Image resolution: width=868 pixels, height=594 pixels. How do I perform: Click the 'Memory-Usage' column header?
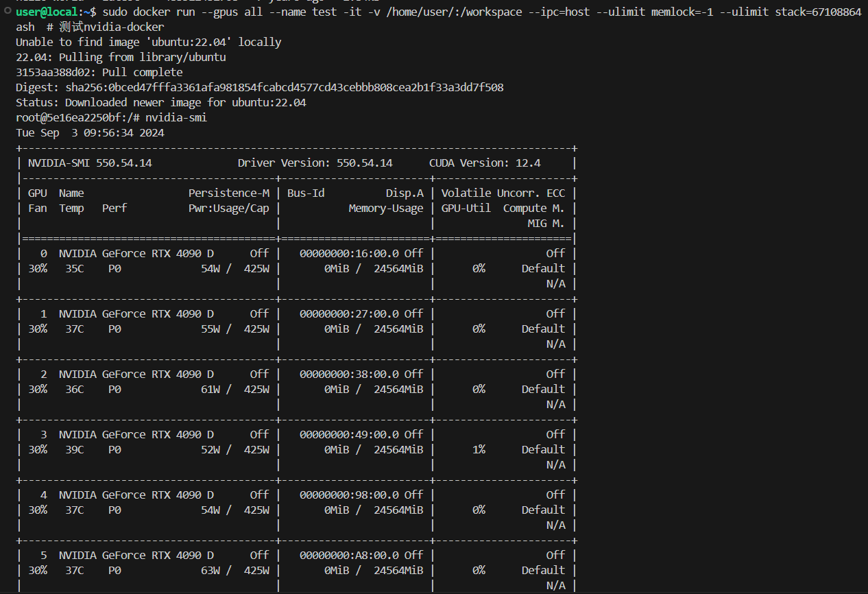(386, 209)
